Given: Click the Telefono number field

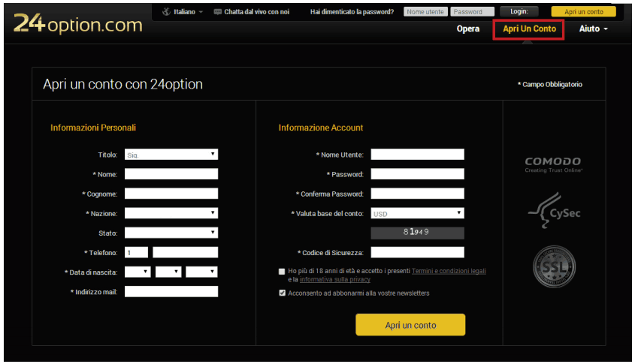Looking at the screenshot, I should [x=186, y=252].
